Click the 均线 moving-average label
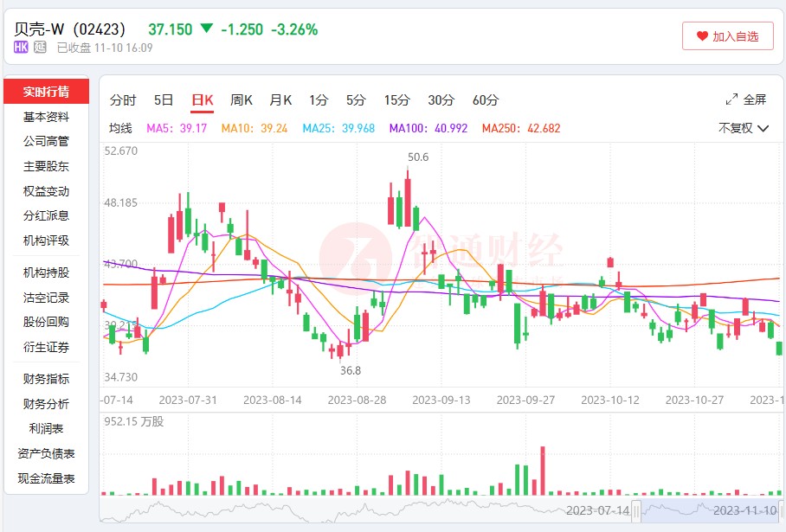Viewport: 786px width, 532px height. 121,128
